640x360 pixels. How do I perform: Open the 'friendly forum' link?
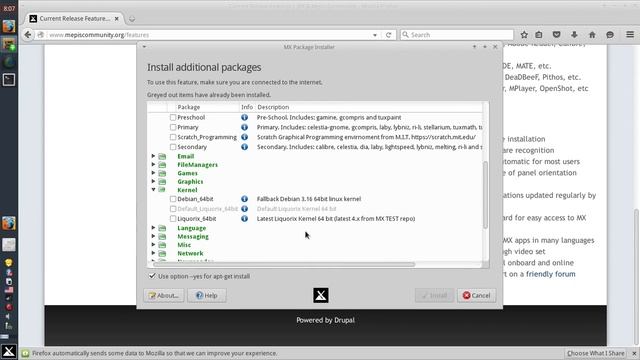[551, 274]
